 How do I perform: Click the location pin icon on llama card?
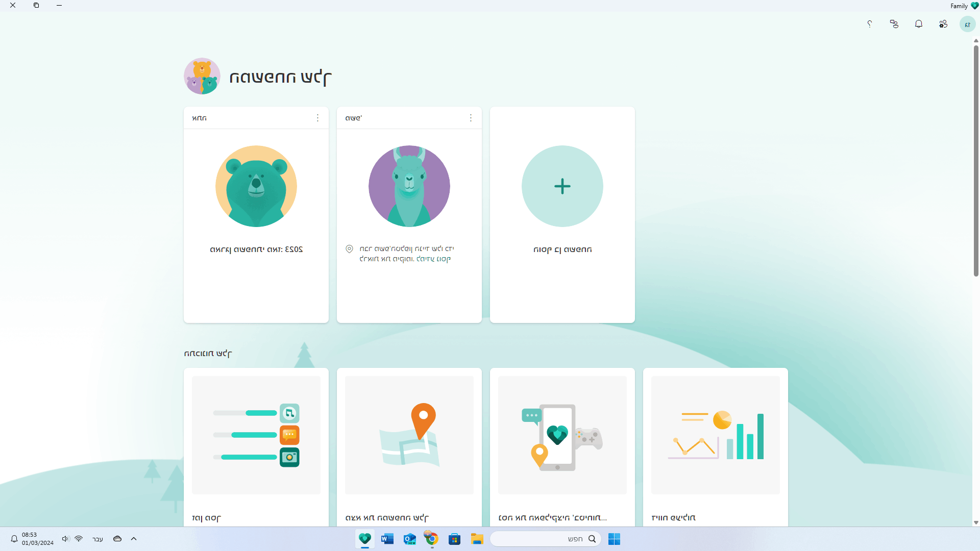click(x=349, y=249)
